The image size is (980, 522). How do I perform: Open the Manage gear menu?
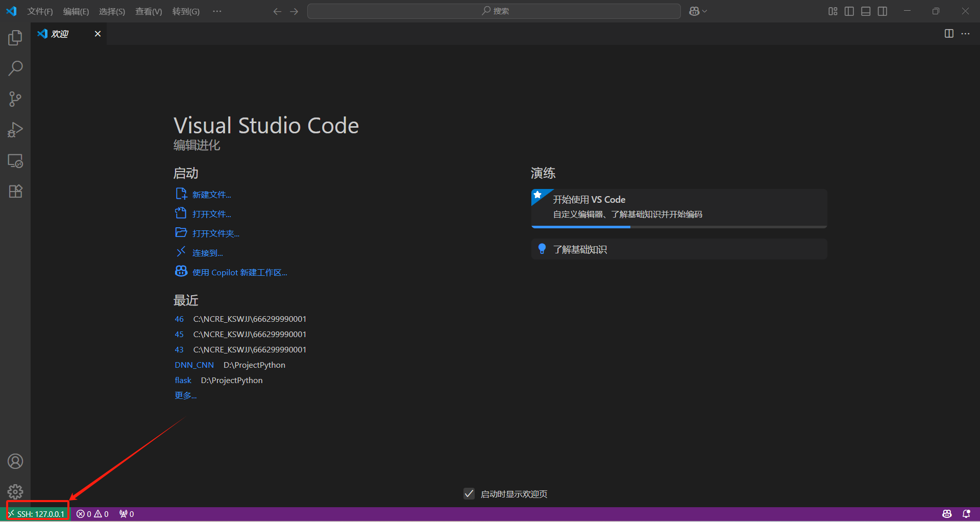15,491
